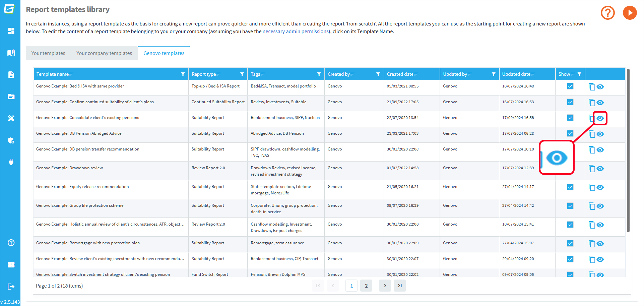644x306 pixels.
Task: Uncheck Show for Bed & ISA with same provider
Action: 570,86
